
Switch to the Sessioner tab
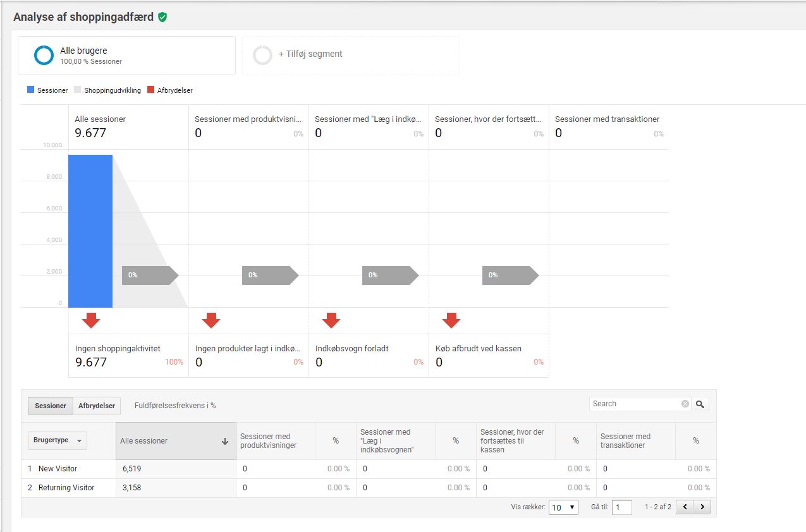(x=51, y=406)
